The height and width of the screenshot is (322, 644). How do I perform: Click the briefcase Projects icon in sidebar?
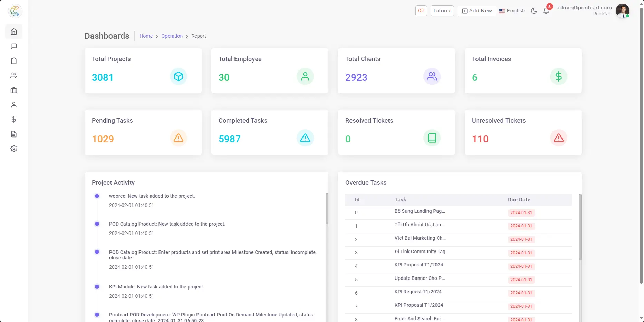click(x=14, y=90)
